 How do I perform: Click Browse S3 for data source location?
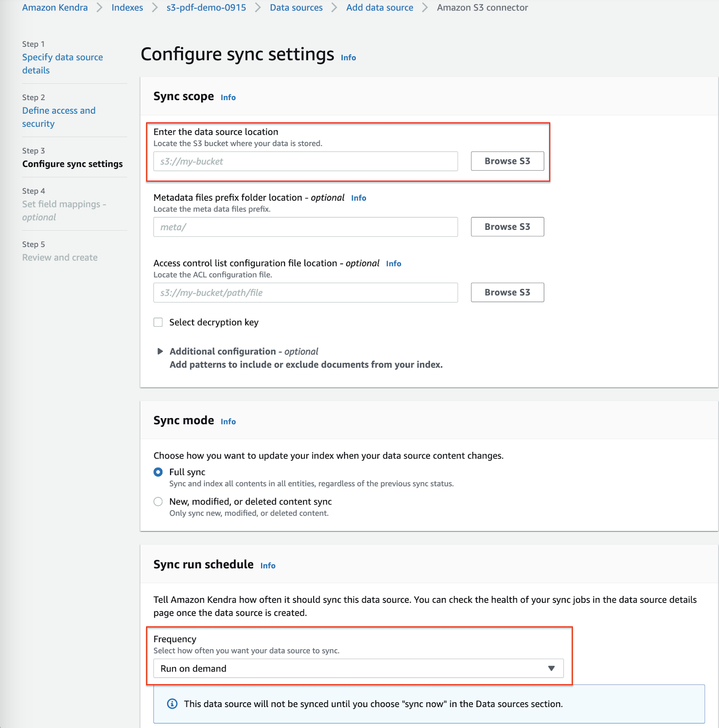click(x=507, y=161)
